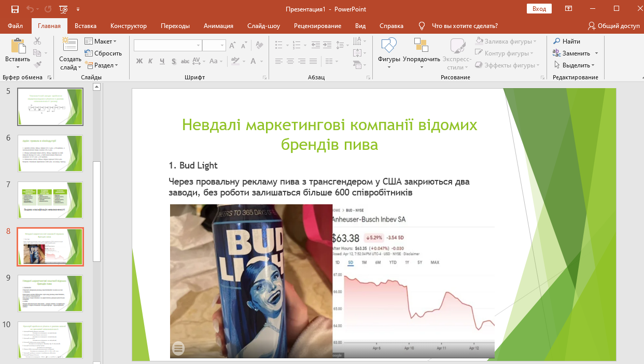Open ribbon display options in title bar

(x=569, y=9)
